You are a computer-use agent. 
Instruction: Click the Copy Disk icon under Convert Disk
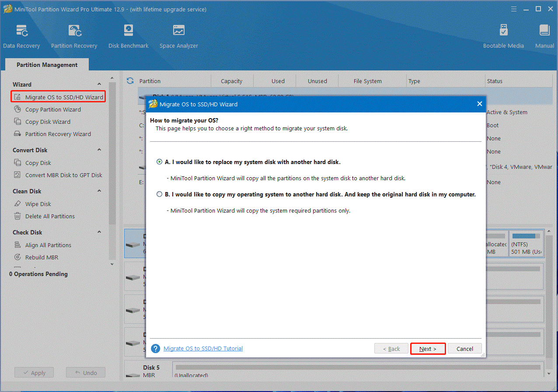(17, 163)
